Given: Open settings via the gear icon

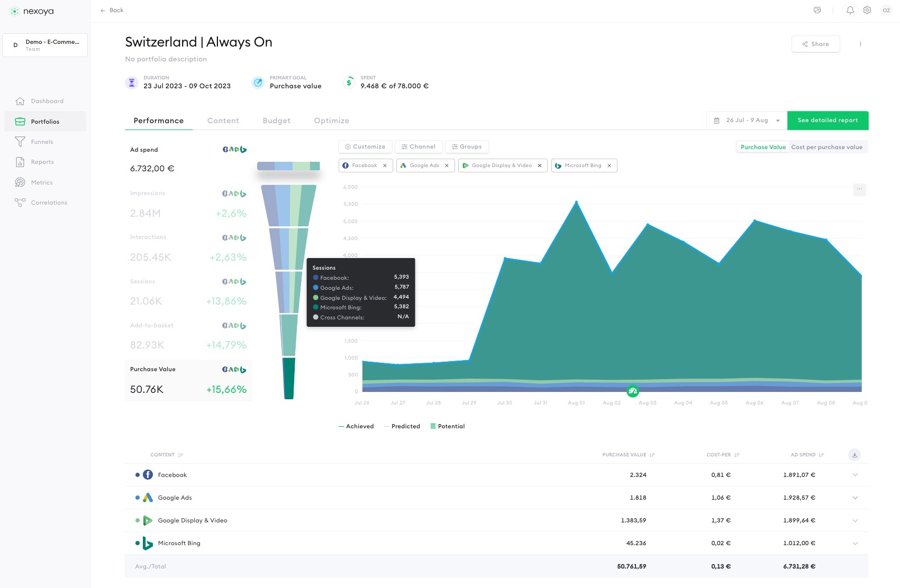Looking at the screenshot, I should (867, 10).
